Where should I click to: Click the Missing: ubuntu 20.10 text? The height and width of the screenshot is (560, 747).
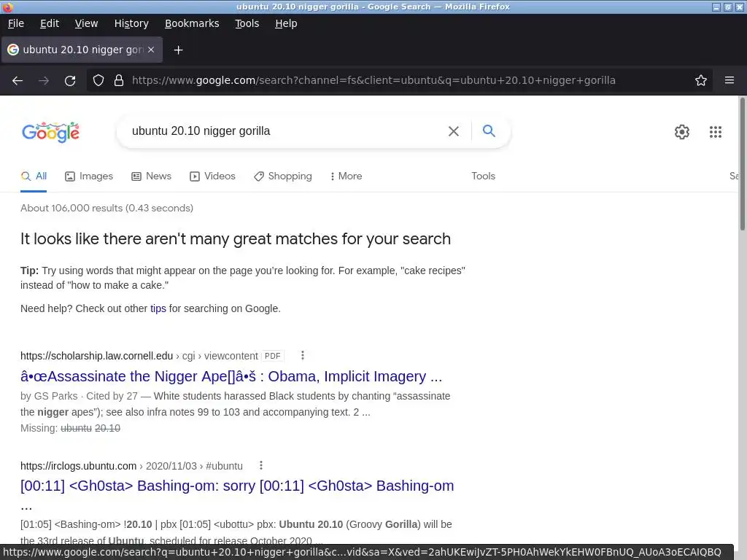[71, 428]
